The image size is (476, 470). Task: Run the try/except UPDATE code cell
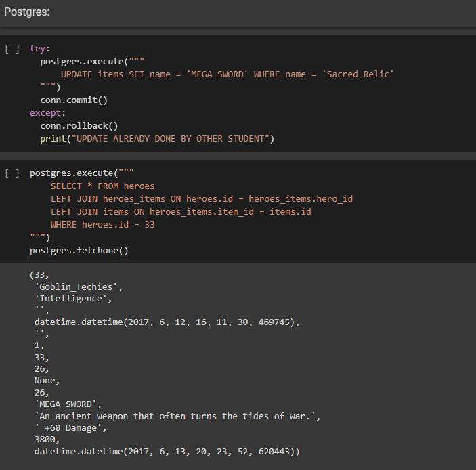(x=12, y=49)
